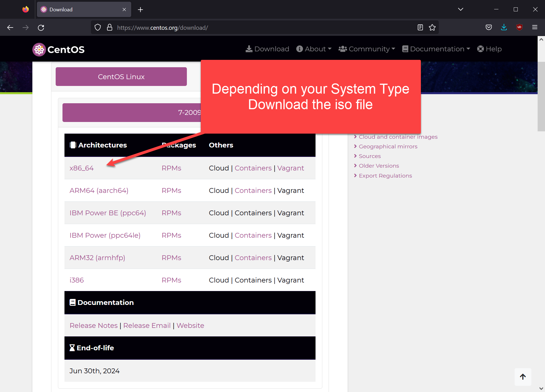Click the tracking protection shield icon
Image resolution: width=545 pixels, height=392 pixels.
point(98,28)
